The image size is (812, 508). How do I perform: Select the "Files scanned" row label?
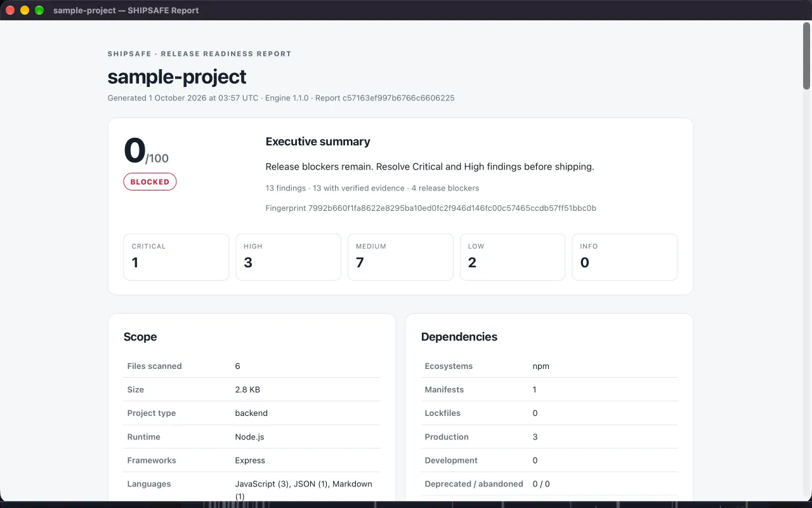pyautogui.click(x=154, y=366)
